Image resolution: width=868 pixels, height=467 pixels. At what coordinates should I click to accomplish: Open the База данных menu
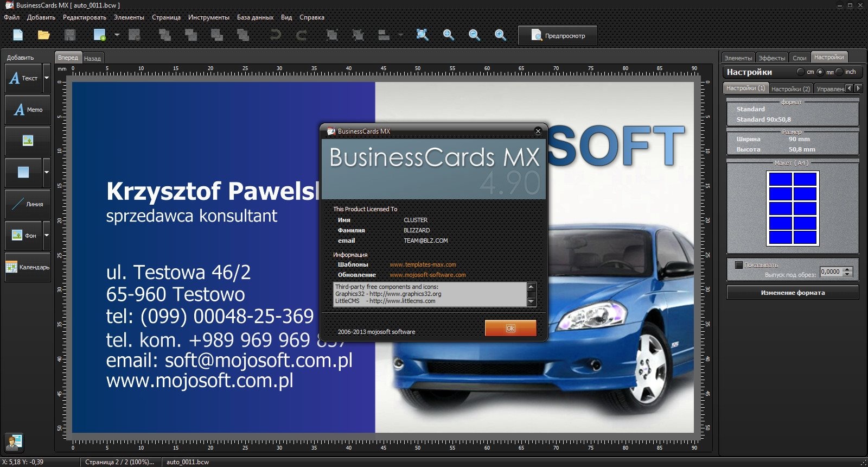coord(255,17)
